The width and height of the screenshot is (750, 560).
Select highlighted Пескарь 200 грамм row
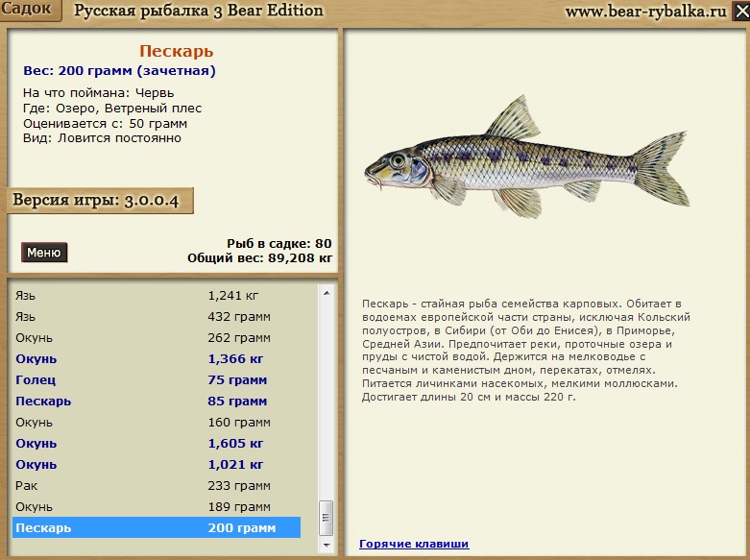[157, 527]
